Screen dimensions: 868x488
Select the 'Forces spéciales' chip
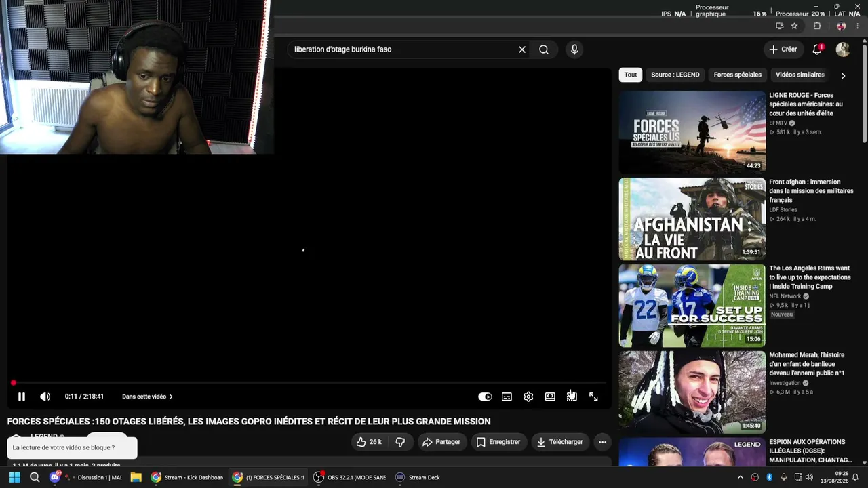coord(738,75)
